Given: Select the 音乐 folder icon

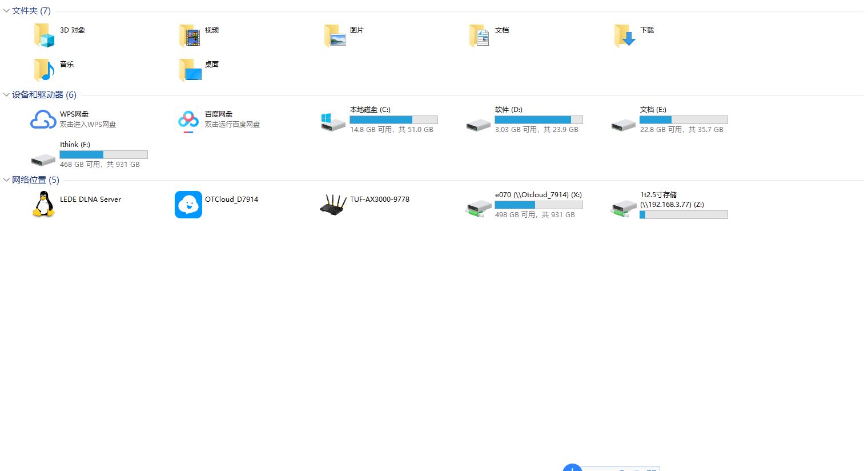Looking at the screenshot, I should tap(44, 70).
